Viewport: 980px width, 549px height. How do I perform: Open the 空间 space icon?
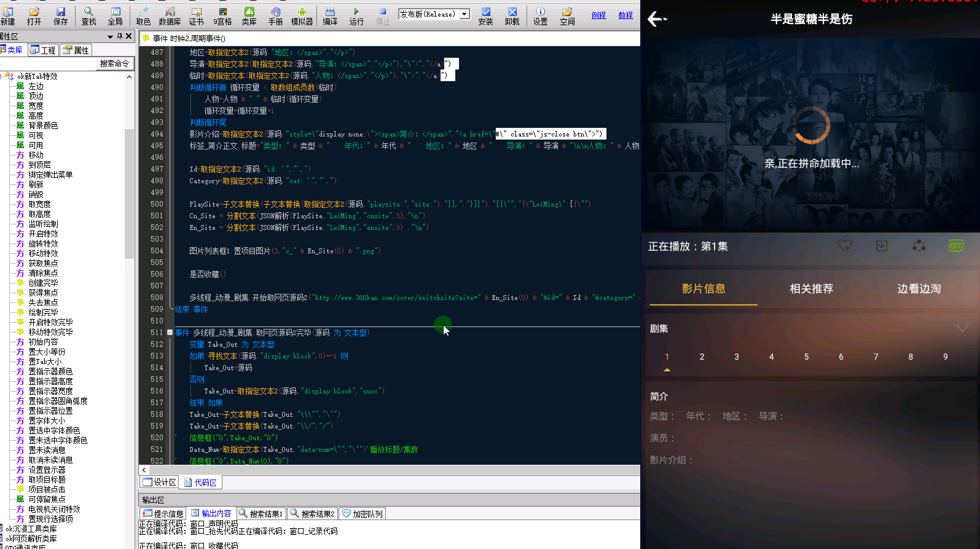(x=567, y=16)
